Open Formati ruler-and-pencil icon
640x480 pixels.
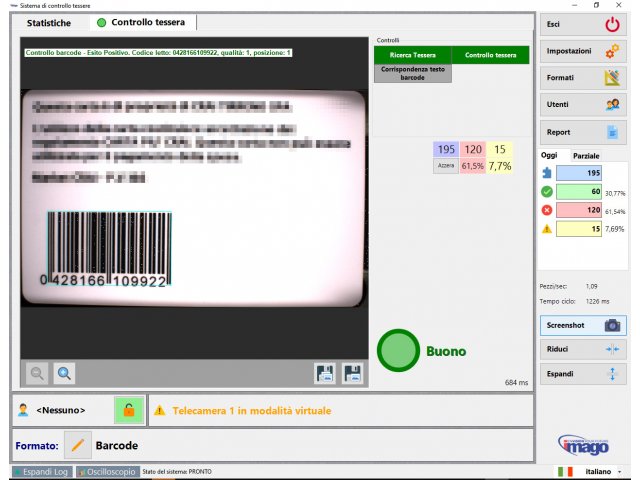[x=612, y=78]
